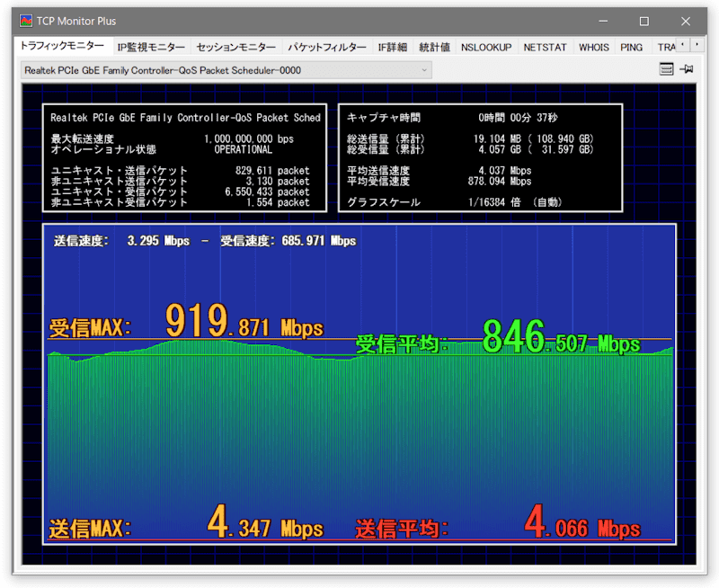The height and width of the screenshot is (588, 719).
Task: Click the オペレーショナル状態 OPERATIONAL row
Action: pos(162,149)
